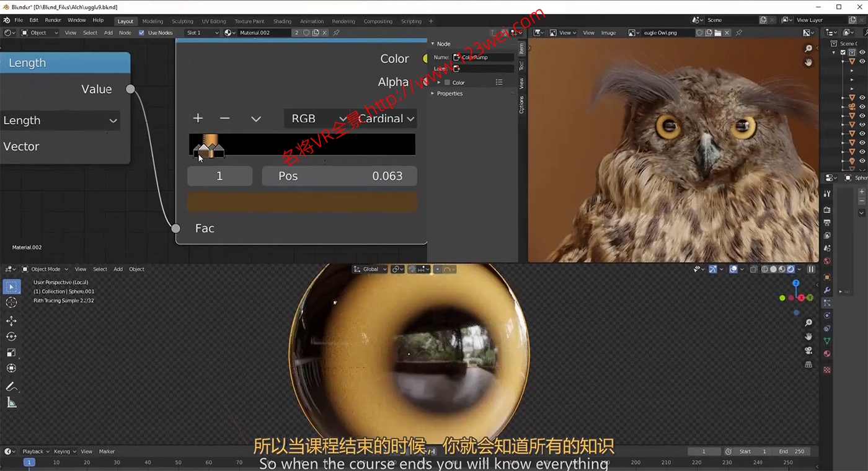868x471 pixels.
Task: Open the Cardinal interpolation dropdown
Action: (384, 118)
